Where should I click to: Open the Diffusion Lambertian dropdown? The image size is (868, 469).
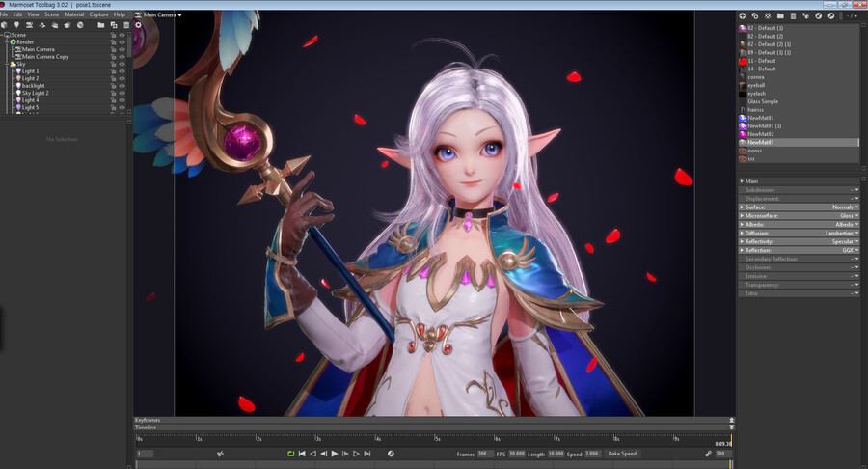(x=841, y=234)
